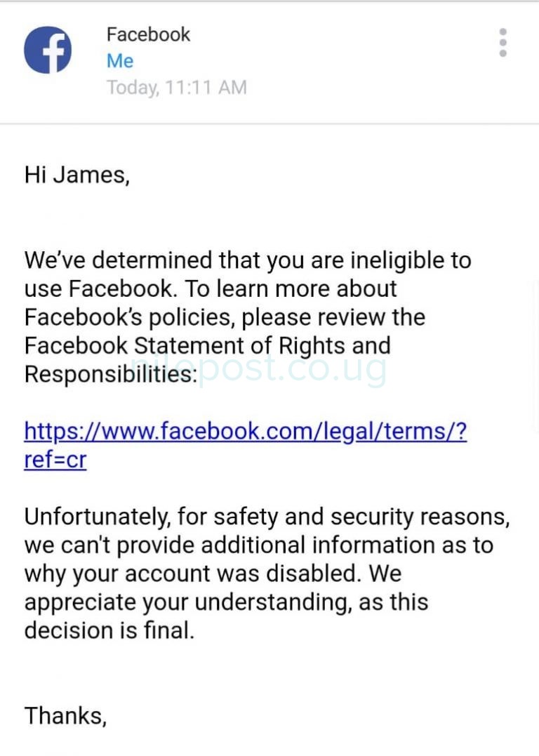Click the "Thanks," closing text
The image size is (539, 756).
tap(65, 716)
